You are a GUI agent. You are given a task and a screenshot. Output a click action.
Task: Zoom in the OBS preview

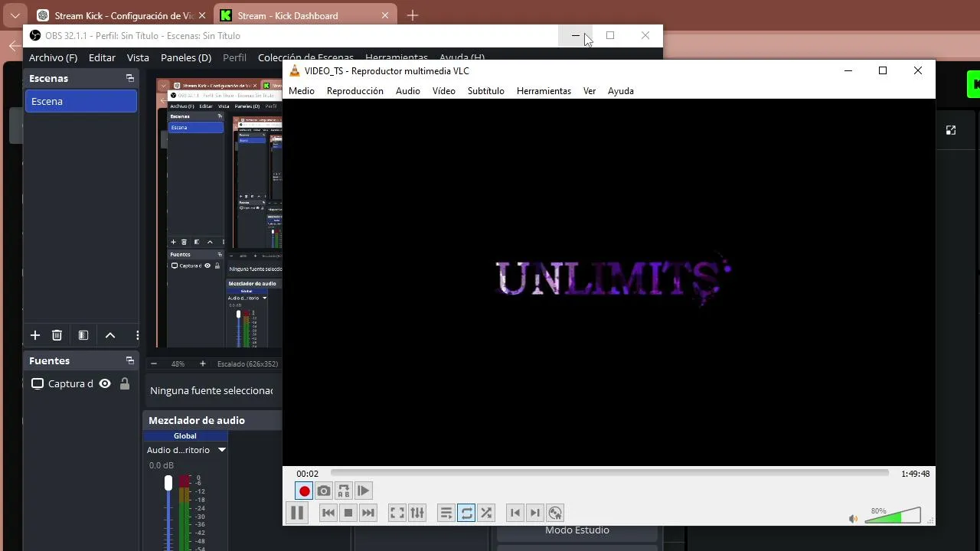point(202,364)
